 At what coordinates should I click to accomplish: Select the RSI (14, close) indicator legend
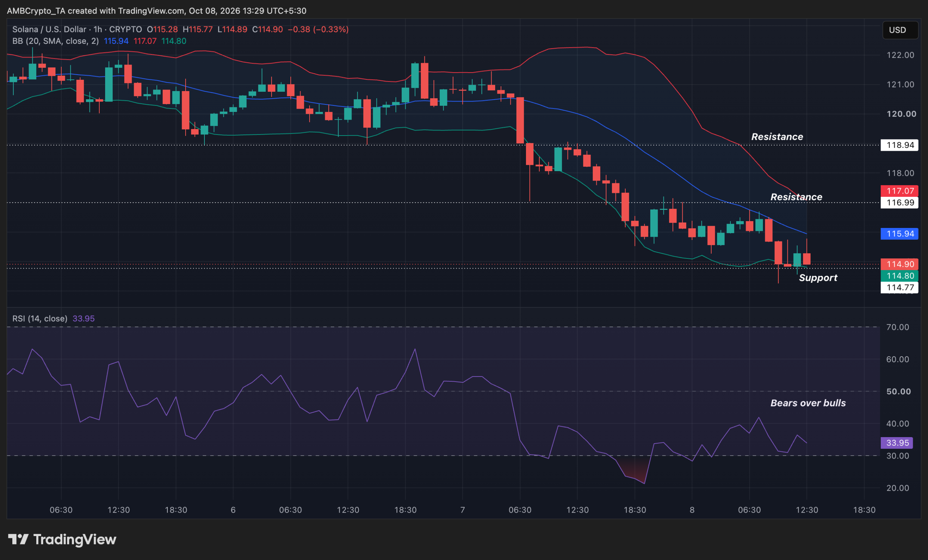[40, 319]
